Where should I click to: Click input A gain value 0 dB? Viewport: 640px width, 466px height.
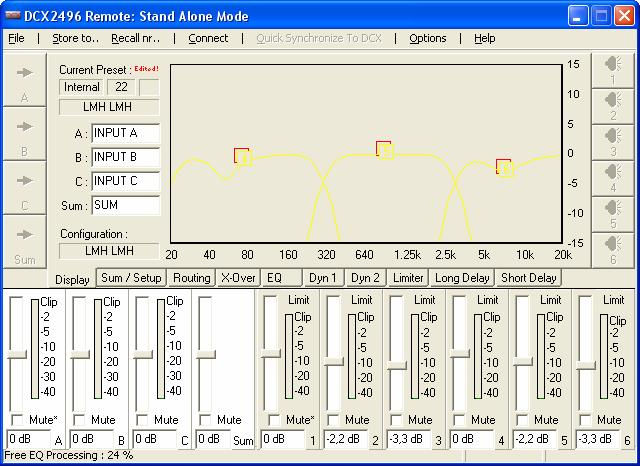29,439
